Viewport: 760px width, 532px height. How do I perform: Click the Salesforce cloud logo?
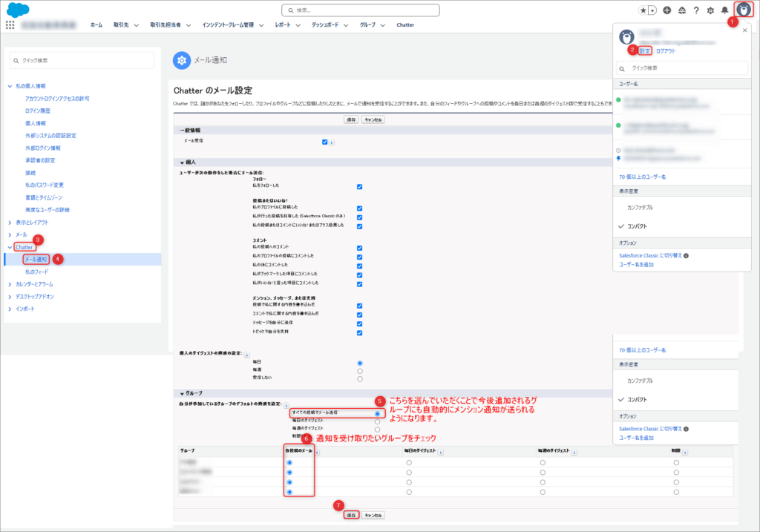tap(17, 10)
